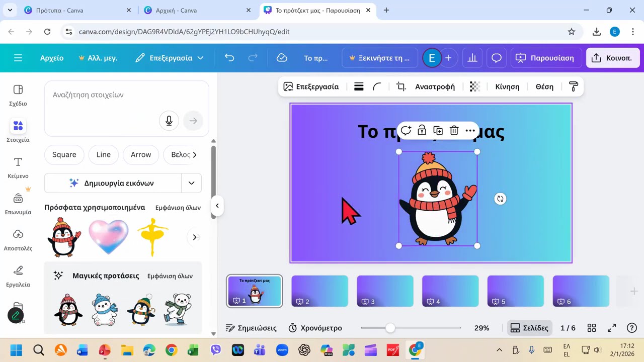Open the Αρχείο menu
This screenshot has height=362, width=644.
click(52, 58)
